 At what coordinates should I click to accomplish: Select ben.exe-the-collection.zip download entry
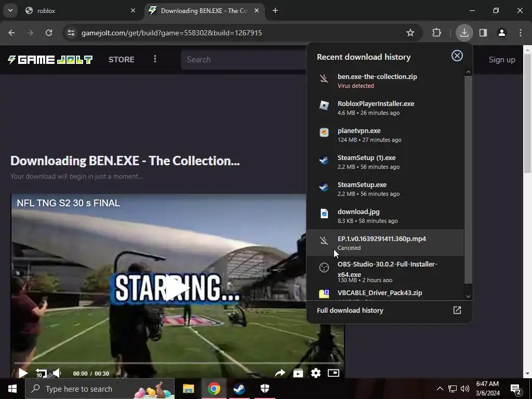coord(385,81)
